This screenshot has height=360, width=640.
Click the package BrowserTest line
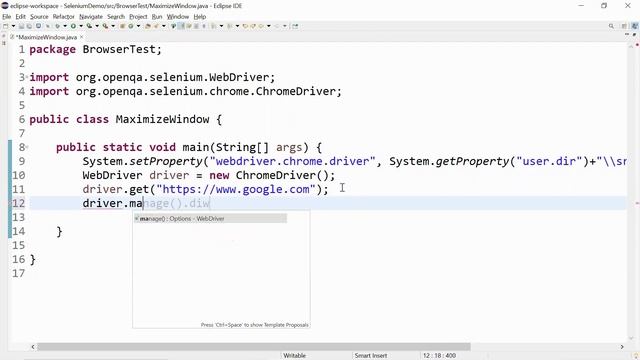[96, 49]
